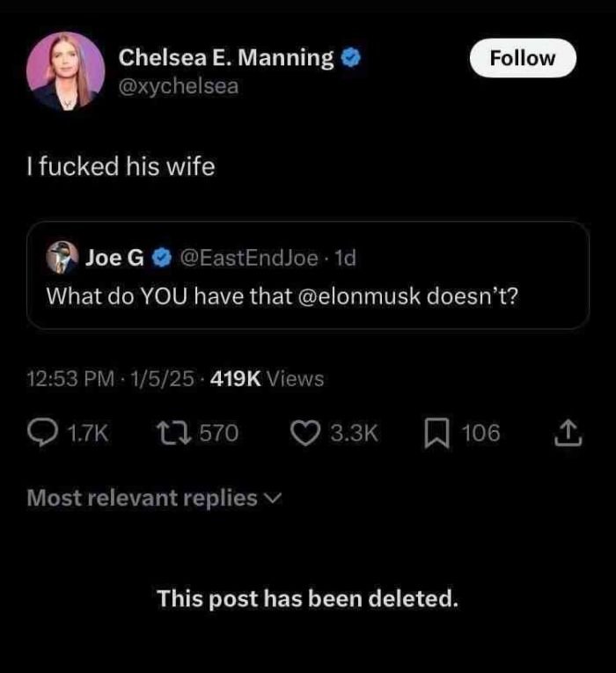The height and width of the screenshot is (673, 616).
Task: Expand the Most relevant replies dropdown
Action: pyautogui.click(x=141, y=498)
